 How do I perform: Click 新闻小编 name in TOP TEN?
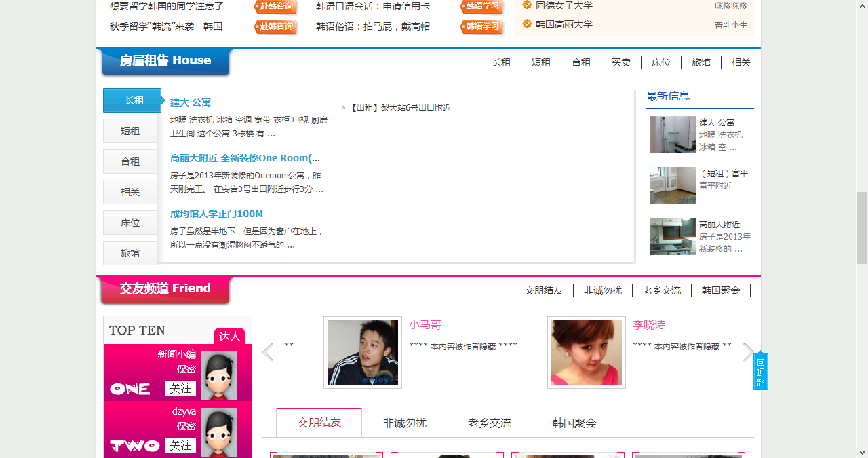coord(177,354)
